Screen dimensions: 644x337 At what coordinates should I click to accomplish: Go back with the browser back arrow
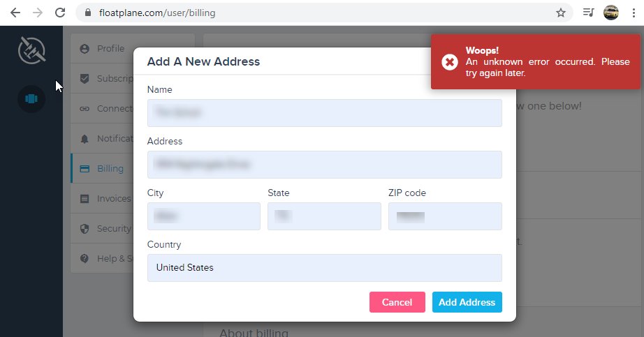15,13
